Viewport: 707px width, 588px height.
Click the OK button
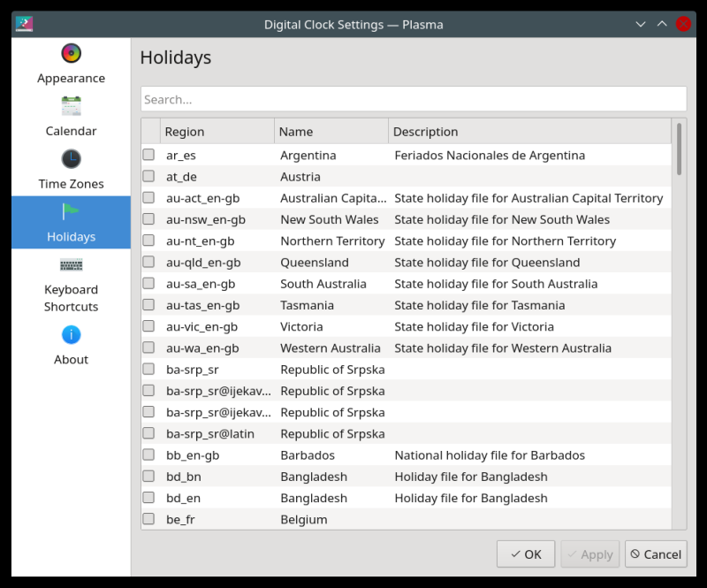(x=526, y=554)
